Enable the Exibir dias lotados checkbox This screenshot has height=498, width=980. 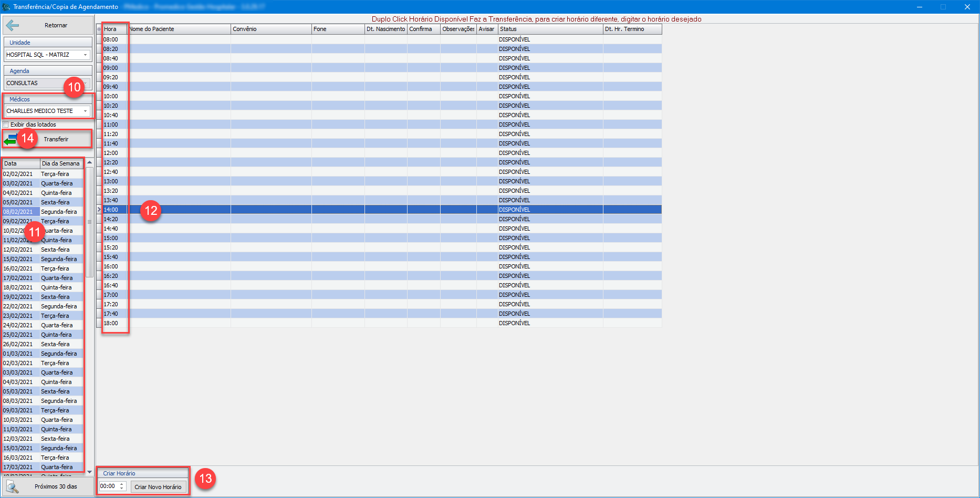[6, 124]
